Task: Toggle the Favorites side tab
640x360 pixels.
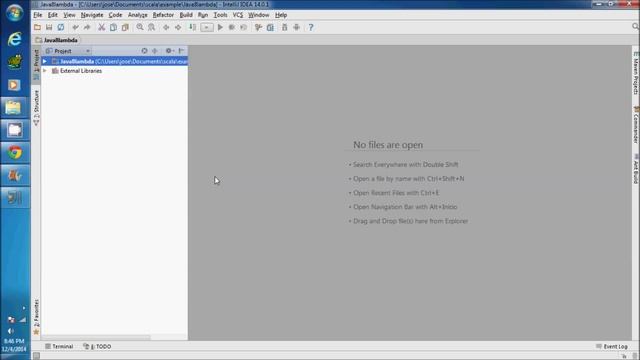Action: pyautogui.click(x=36, y=317)
